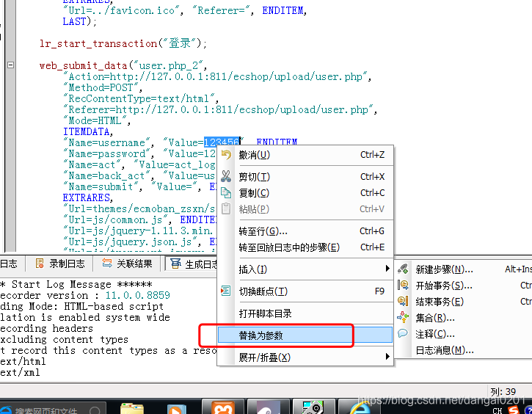Click the "Method=POST" code line
The height and width of the screenshot is (414, 532).
(x=103, y=87)
